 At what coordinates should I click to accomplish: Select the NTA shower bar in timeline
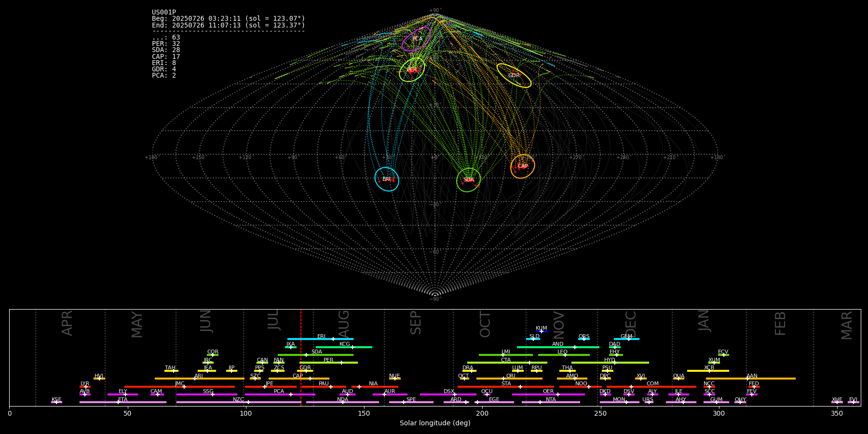551,402
